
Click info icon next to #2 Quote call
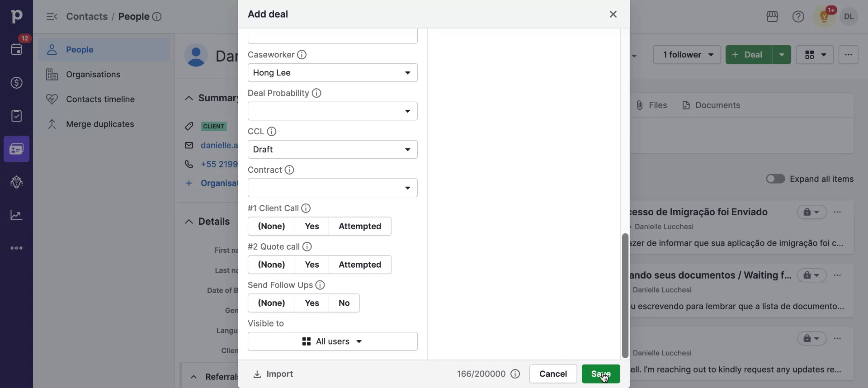[x=307, y=247]
